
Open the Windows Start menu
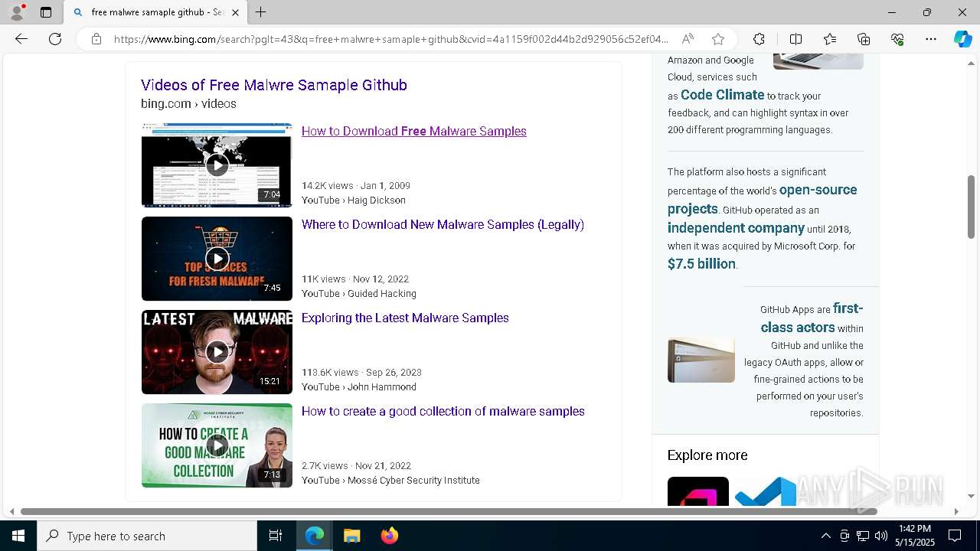[x=18, y=536]
